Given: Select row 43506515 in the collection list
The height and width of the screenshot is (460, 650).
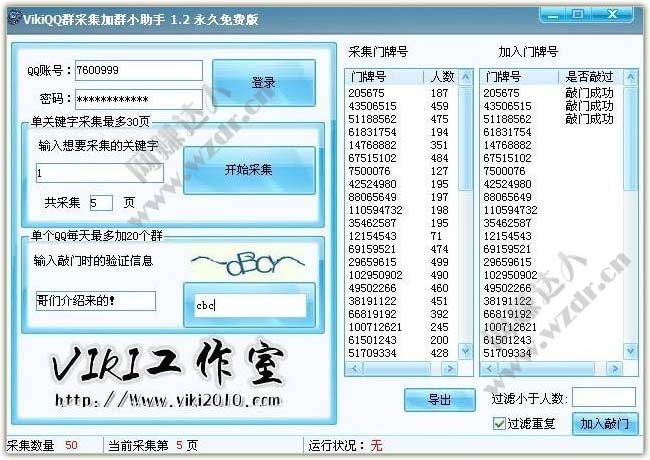Looking at the screenshot, I should [x=402, y=106].
